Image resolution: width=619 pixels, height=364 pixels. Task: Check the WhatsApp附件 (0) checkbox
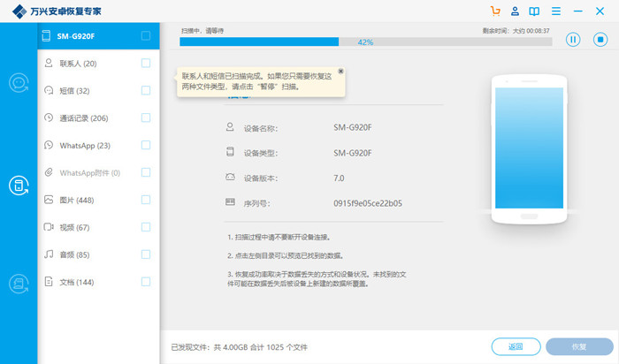pos(146,172)
